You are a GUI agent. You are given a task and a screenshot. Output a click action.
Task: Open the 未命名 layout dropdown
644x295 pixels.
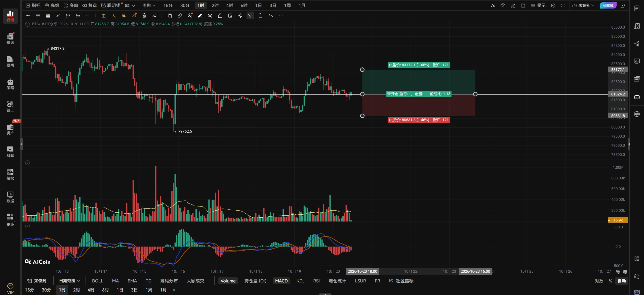pyautogui.click(x=583, y=6)
